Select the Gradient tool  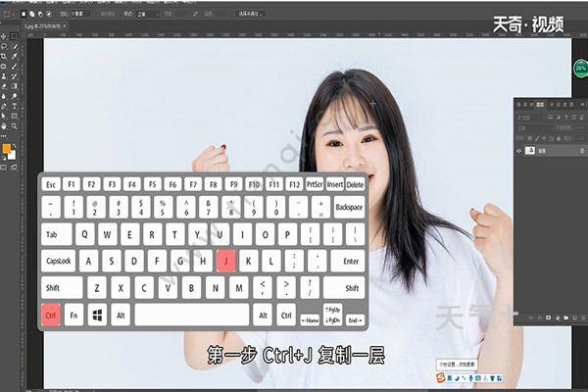pos(15,86)
